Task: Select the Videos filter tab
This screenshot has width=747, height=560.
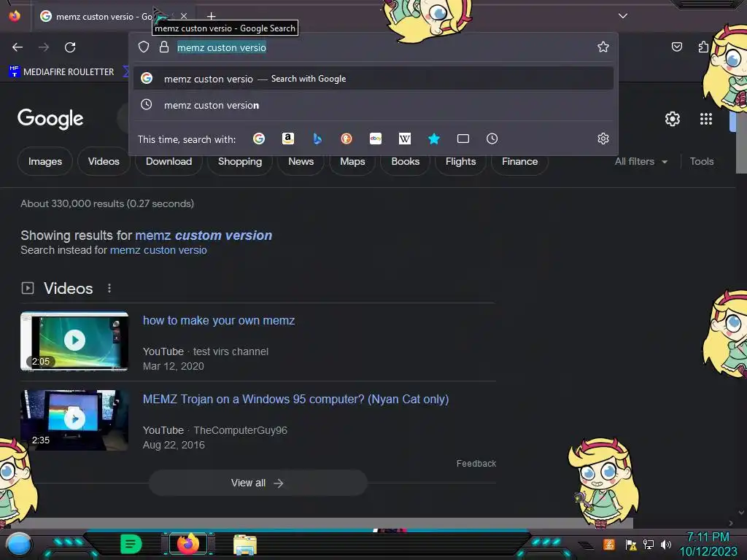Action: [104, 161]
